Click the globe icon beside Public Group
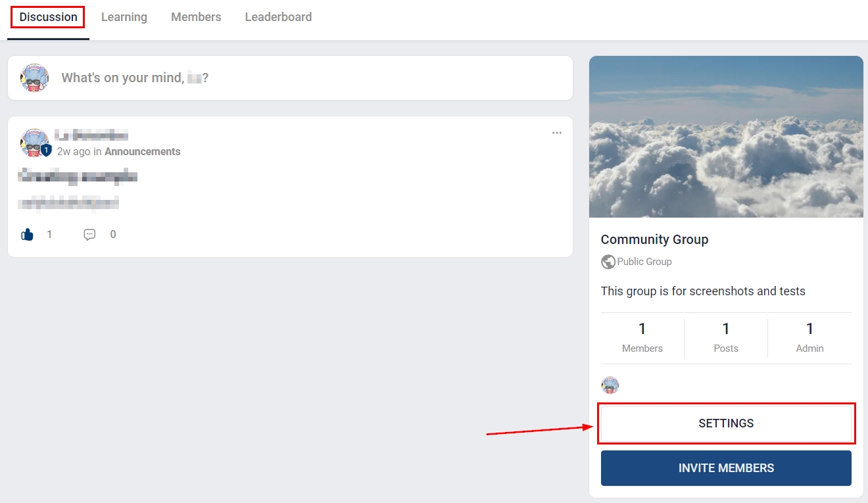This screenshot has width=868, height=503. point(608,262)
